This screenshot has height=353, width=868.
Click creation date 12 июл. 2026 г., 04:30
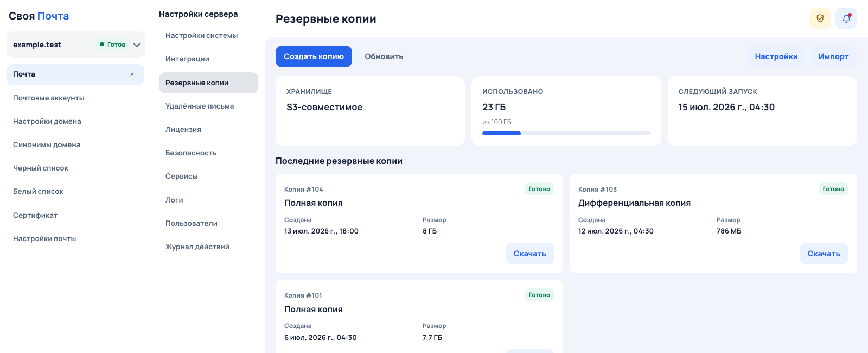point(616,231)
